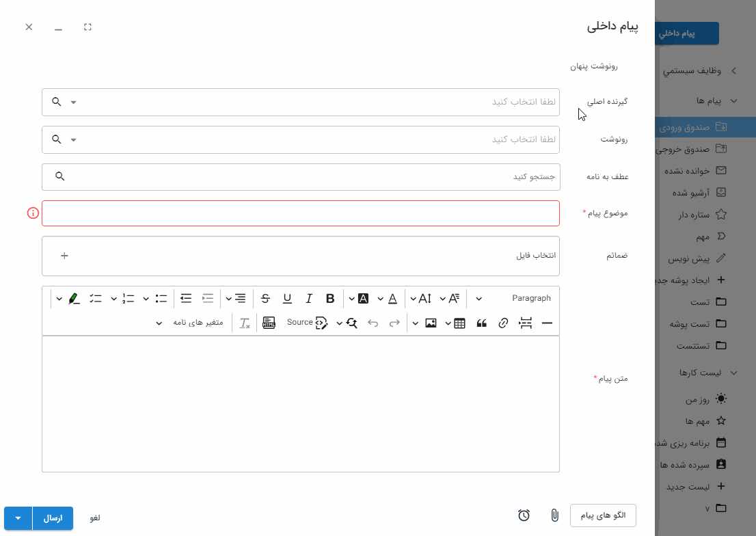The width and height of the screenshot is (756, 536).
Task: Open the Paragraph heading dropdown
Action: pos(513,298)
